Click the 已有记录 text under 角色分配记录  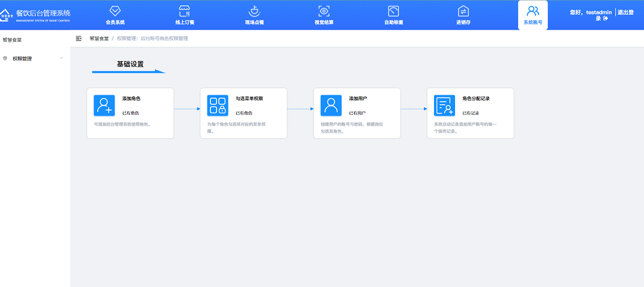coord(470,113)
